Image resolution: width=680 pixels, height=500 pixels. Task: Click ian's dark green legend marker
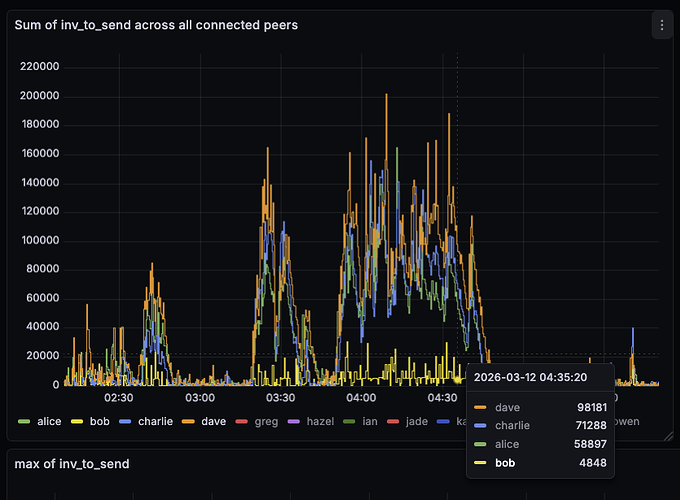pos(349,422)
